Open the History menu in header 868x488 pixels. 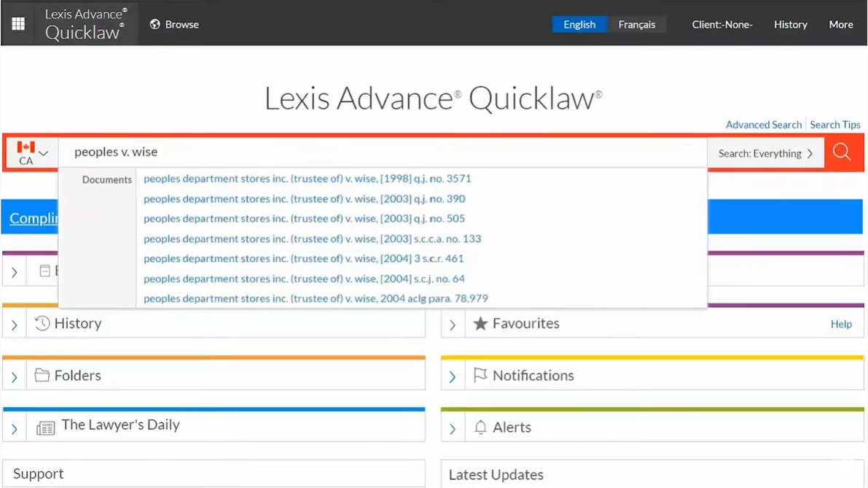coord(790,24)
